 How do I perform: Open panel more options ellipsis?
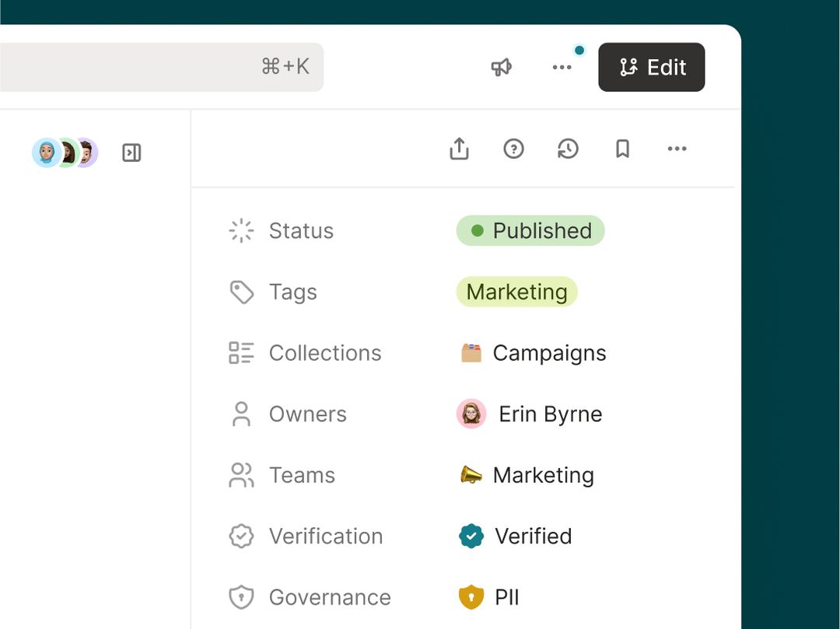click(677, 149)
